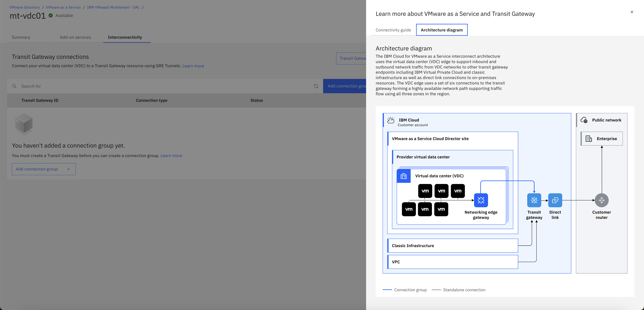The width and height of the screenshot is (644, 310).
Task: Open the Add-on services tab
Action: [75, 37]
